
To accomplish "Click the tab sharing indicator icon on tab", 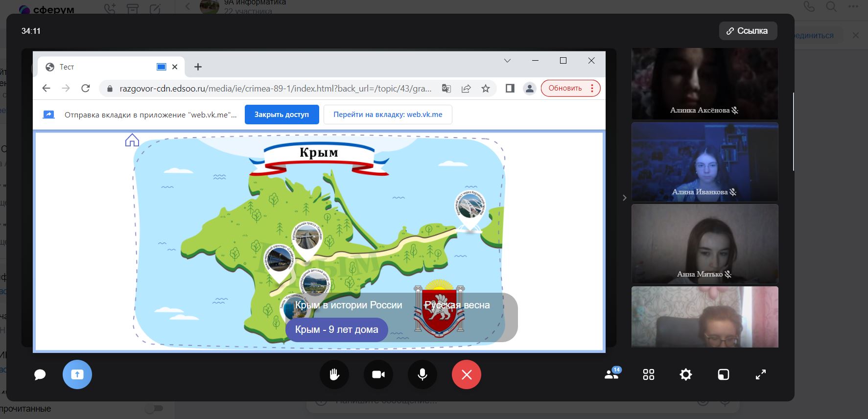I will (162, 67).
